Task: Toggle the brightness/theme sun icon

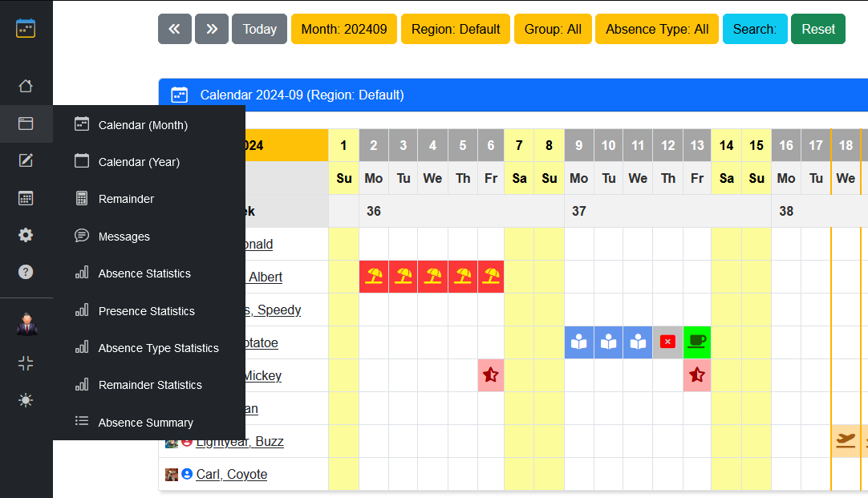Action: (x=26, y=399)
